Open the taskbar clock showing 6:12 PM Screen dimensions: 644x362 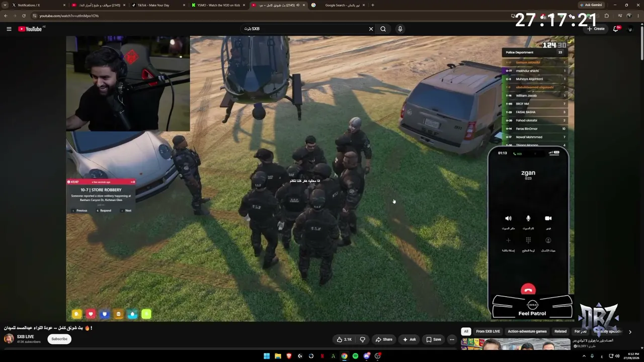pyautogui.click(x=631, y=356)
